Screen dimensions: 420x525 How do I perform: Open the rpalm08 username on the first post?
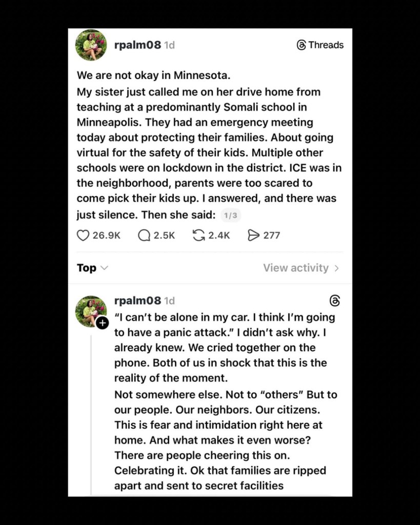tap(137, 45)
